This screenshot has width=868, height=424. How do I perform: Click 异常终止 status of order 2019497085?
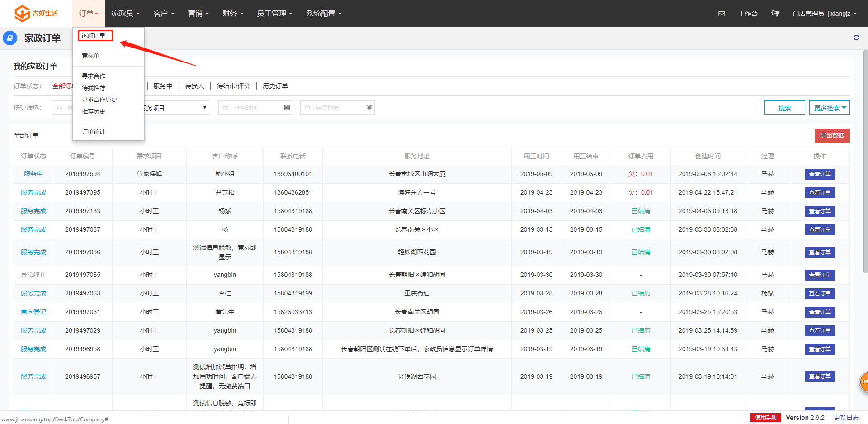coord(33,275)
